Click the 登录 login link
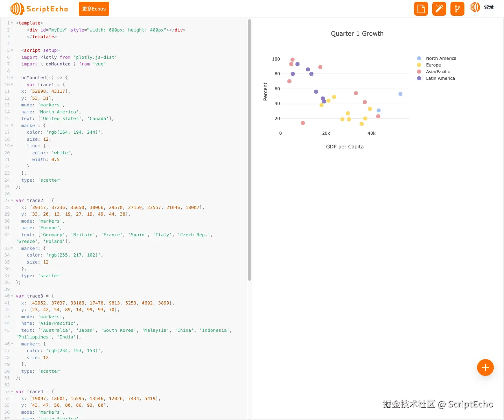 tap(489, 7)
